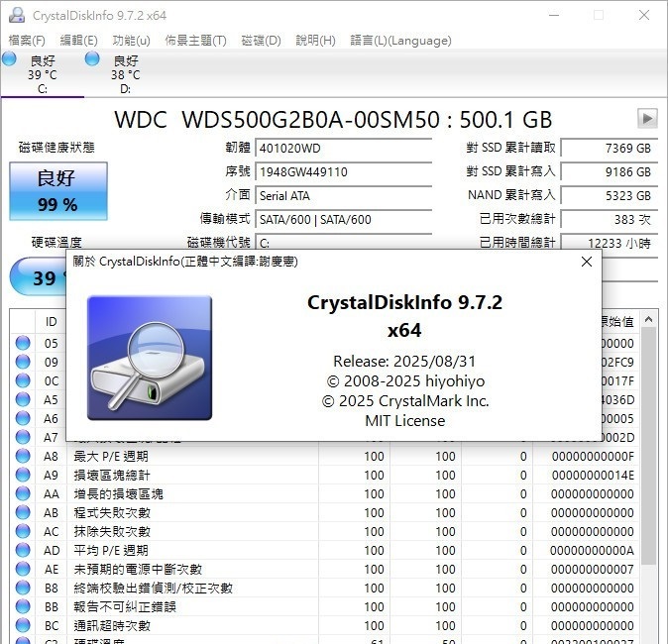
Task: Click the status icon for attribute BB
Action: 23,606
